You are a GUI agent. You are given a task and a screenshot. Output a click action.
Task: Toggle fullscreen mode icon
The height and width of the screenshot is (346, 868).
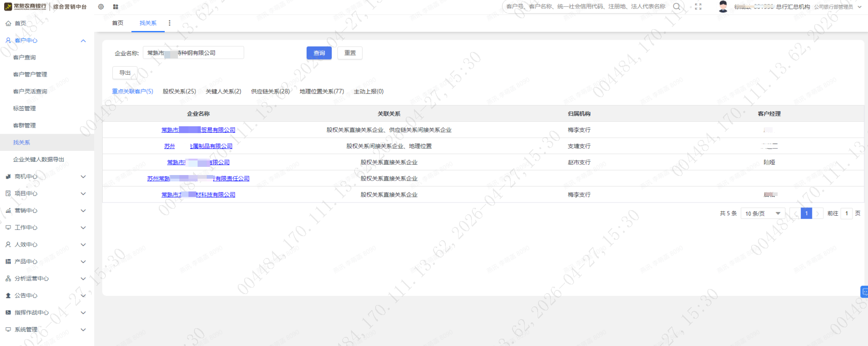698,6
